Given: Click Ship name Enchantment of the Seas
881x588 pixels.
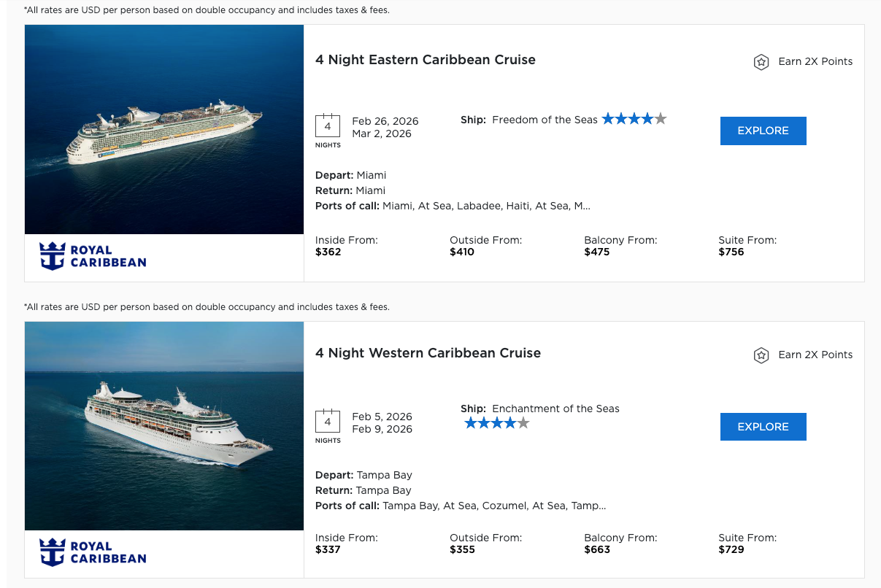Looking at the screenshot, I should pyautogui.click(x=555, y=409).
